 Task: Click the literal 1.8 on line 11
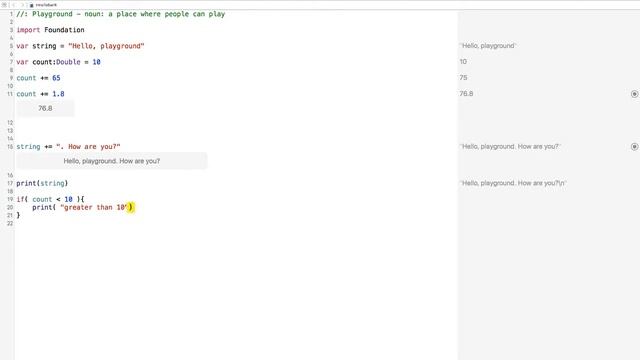tap(58, 93)
